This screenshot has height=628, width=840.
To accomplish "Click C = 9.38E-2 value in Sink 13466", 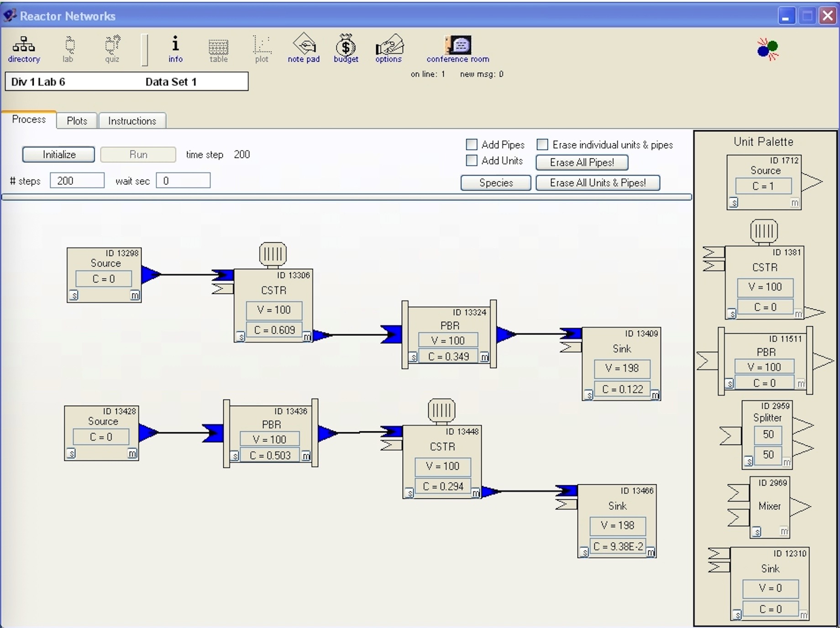I will pyautogui.click(x=618, y=546).
